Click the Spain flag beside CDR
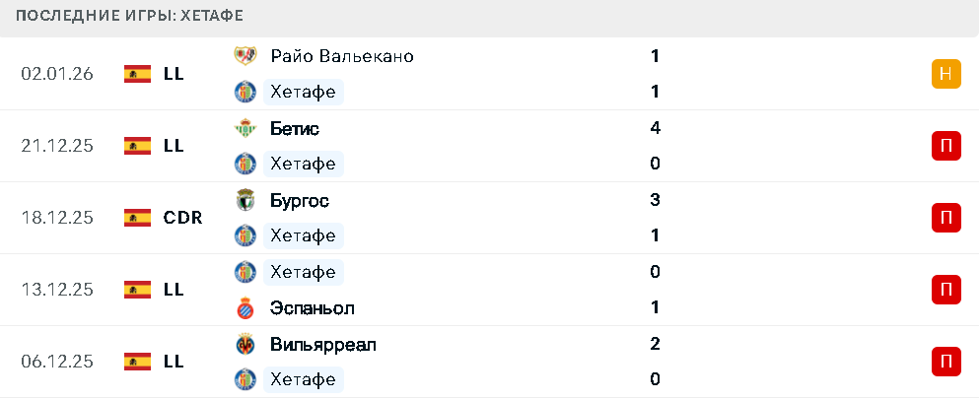Viewport: 980px width, 400px height. 137,218
